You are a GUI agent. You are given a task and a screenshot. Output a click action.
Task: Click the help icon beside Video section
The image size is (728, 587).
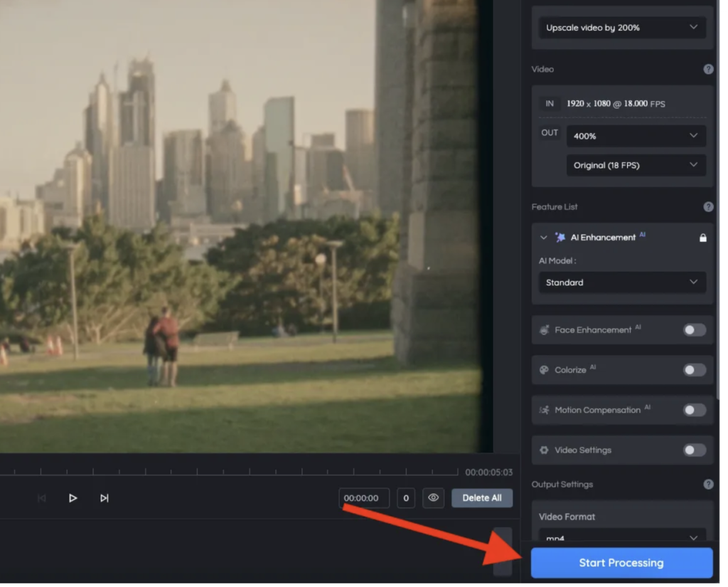coord(708,69)
